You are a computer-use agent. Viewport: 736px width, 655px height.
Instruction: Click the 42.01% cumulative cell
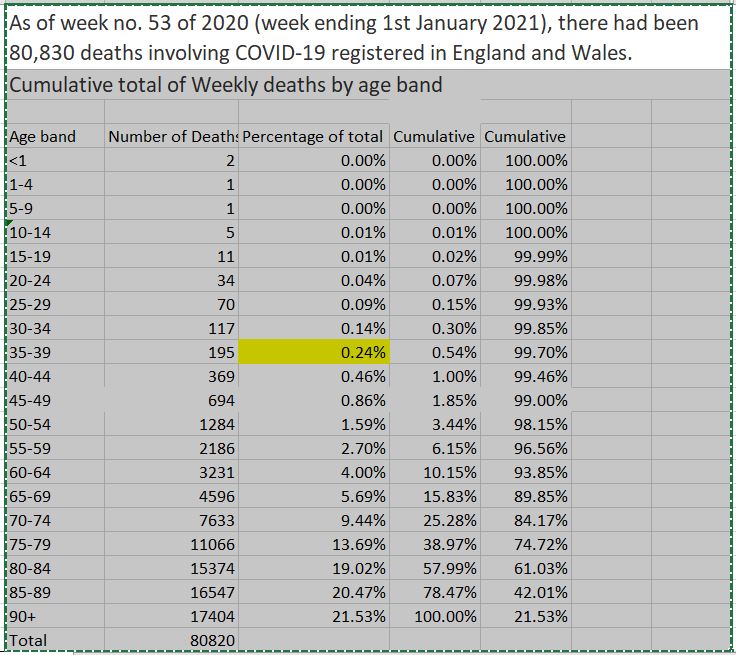tap(541, 592)
